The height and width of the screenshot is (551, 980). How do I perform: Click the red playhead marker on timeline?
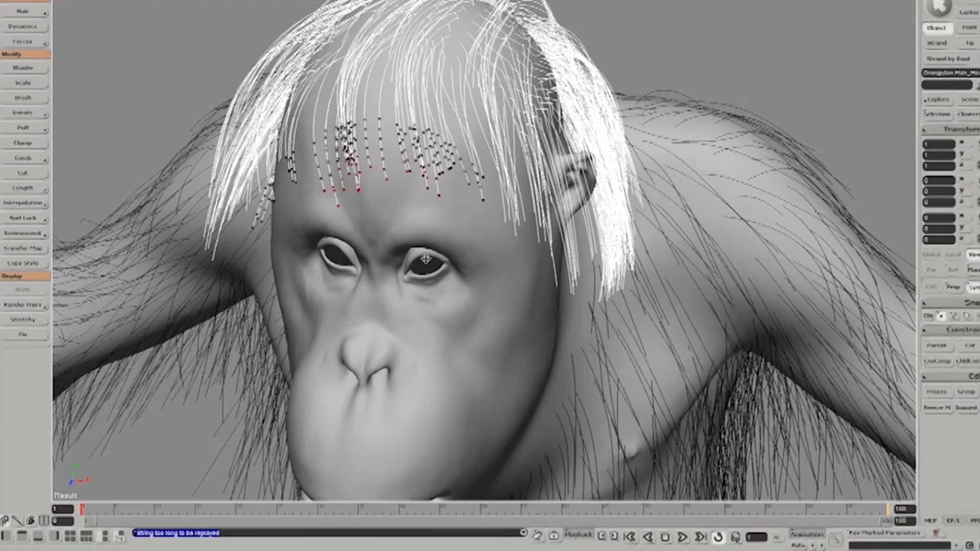click(82, 509)
